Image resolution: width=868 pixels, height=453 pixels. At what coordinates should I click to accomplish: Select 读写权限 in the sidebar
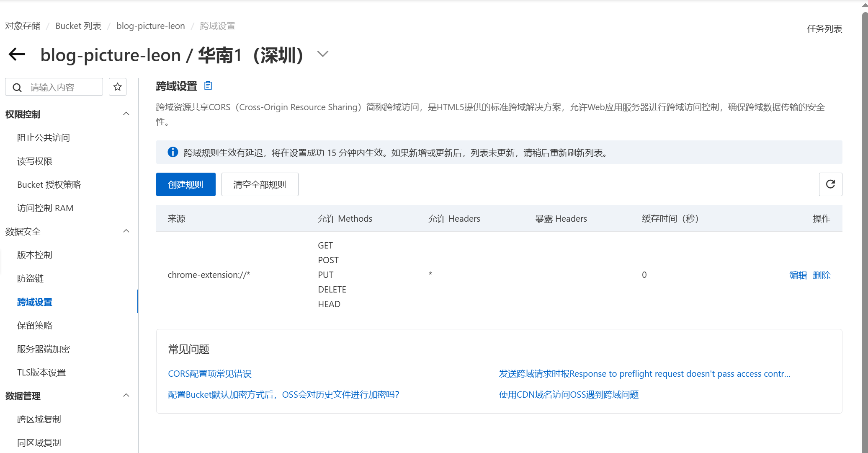35,161
